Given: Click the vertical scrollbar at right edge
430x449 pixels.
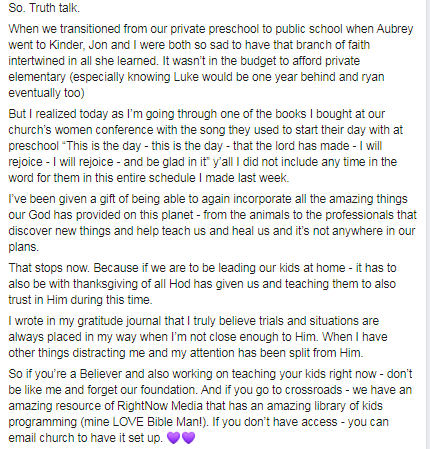Looking at the screenshot, I should [x=428, y=224].
